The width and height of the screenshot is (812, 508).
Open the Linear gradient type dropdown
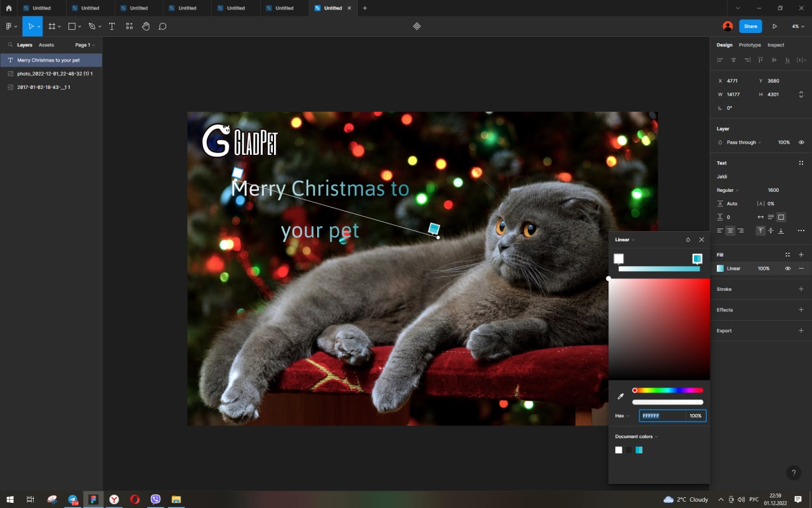pyautogui.click(x=625, y=240)
